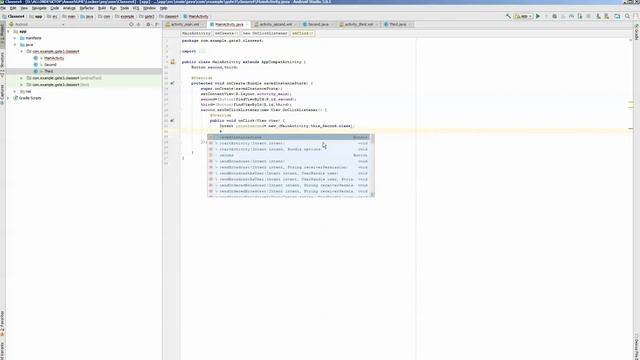Start the Debug app bug icon
This screenshot has height=360, width=640.
(x=554, y=16)
